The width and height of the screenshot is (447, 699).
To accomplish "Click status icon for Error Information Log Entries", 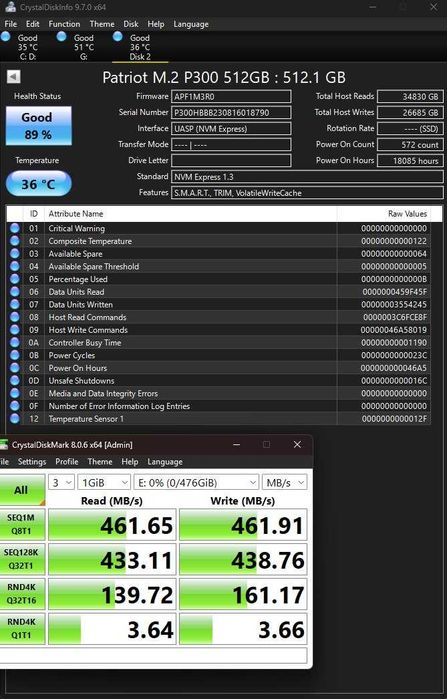I will tap(15, 406).
